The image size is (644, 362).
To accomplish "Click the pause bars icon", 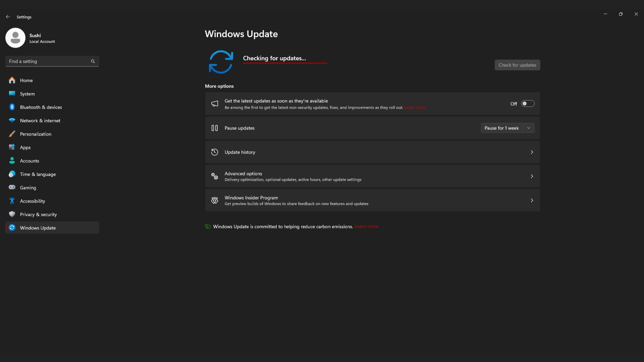I will pyautogui.click(x=215, y=128).
